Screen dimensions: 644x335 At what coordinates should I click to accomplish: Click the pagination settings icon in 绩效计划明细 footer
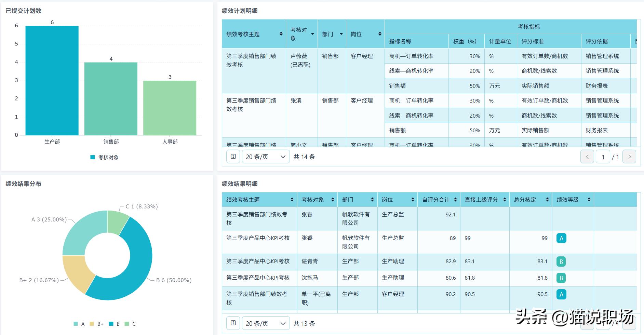pos(233,157)
